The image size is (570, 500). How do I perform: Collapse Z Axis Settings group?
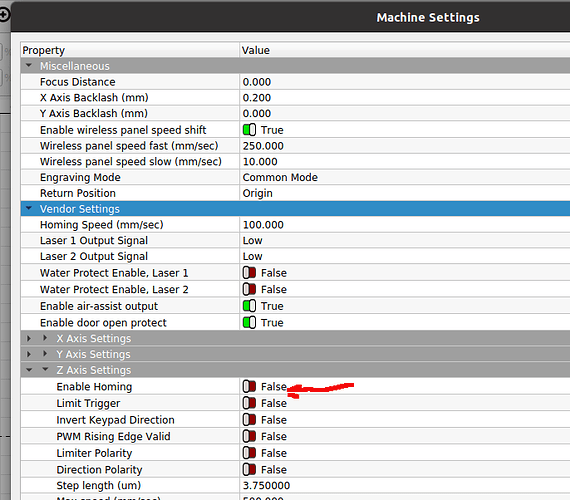[x=45, y=369]
